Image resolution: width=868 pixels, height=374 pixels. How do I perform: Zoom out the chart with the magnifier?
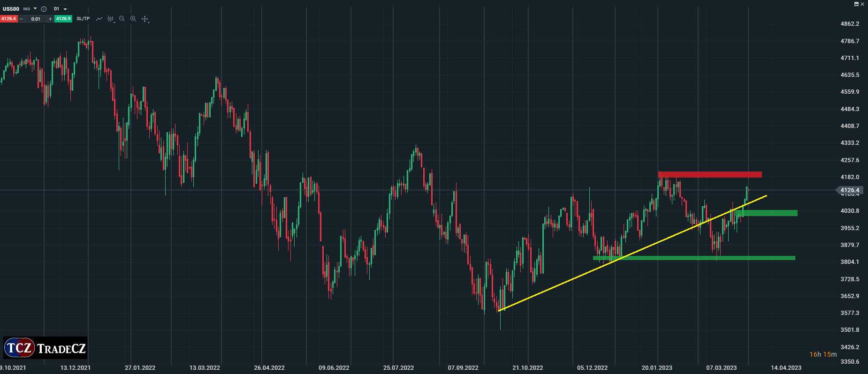(x=122, y=19)
